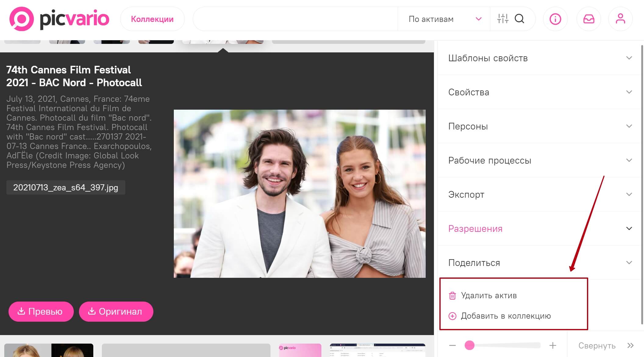
Task: Click the magnifying glass search icon
Action: 520,19
